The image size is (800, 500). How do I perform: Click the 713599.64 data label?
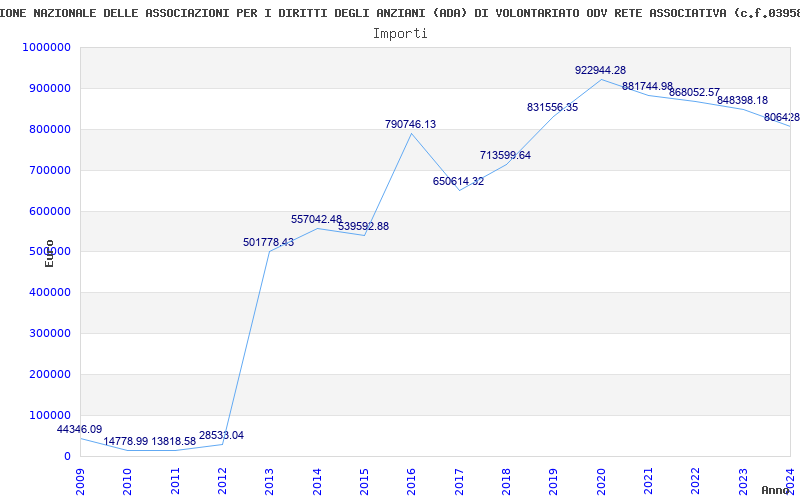tap(505, 155)
